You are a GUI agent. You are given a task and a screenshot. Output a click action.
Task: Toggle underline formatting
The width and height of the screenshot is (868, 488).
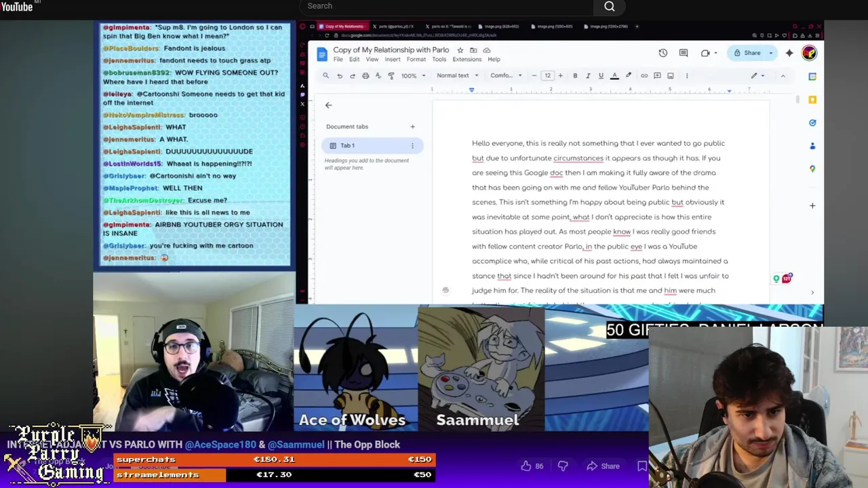(601, 76)
